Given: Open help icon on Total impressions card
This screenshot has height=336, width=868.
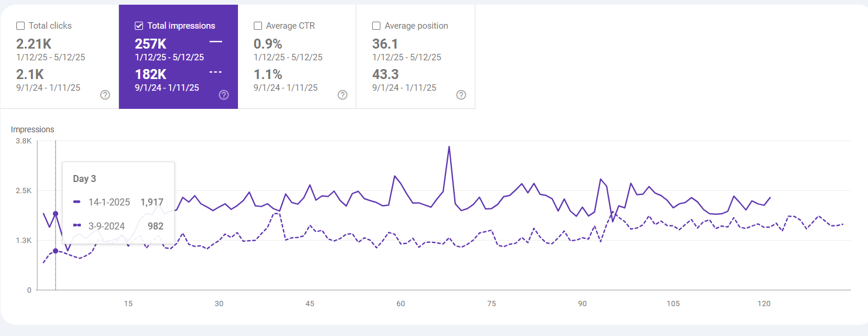Looking at the screenshot, I should pyautogui.click(x=224, y=95).
